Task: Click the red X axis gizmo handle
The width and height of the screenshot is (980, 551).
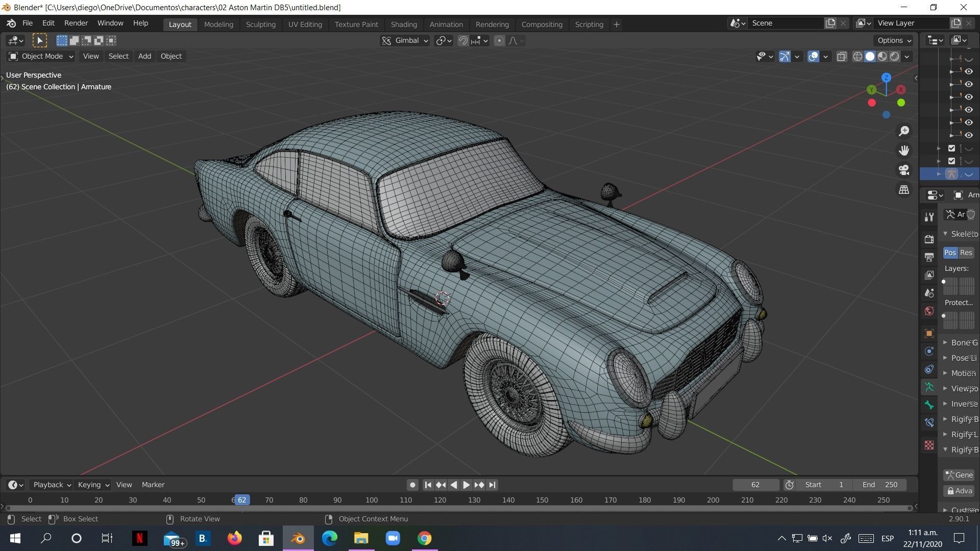Action: [x=901, y=89]
